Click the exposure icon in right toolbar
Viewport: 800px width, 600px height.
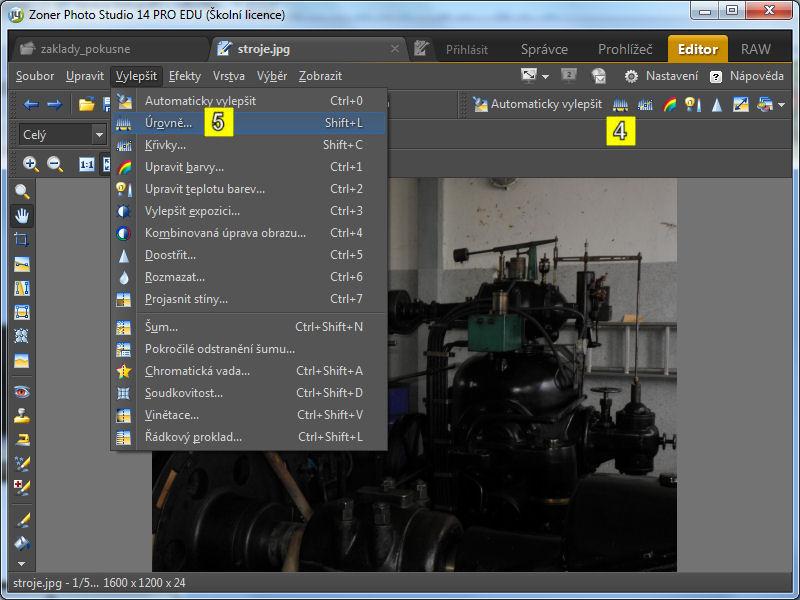click(741, 105)
